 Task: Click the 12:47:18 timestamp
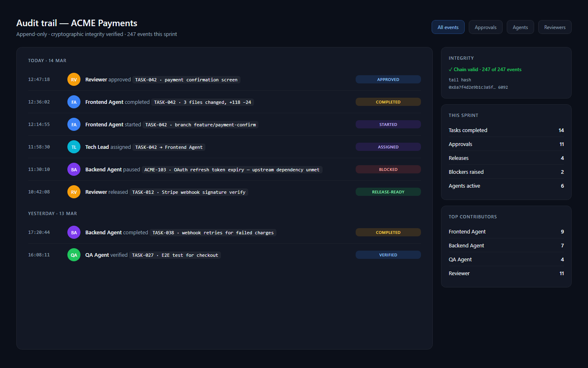[39, 79]
